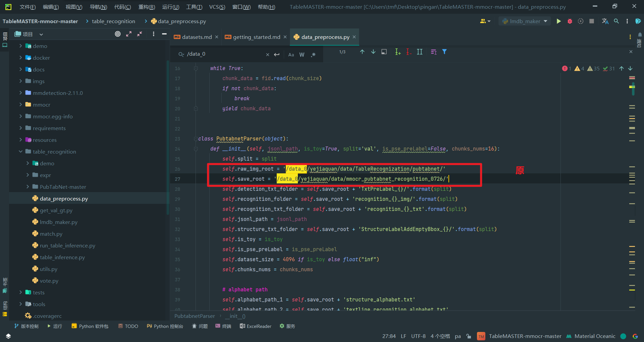Open the 重构(R) menu
This screenshot has height=342, width=644.
coord(147,7)
